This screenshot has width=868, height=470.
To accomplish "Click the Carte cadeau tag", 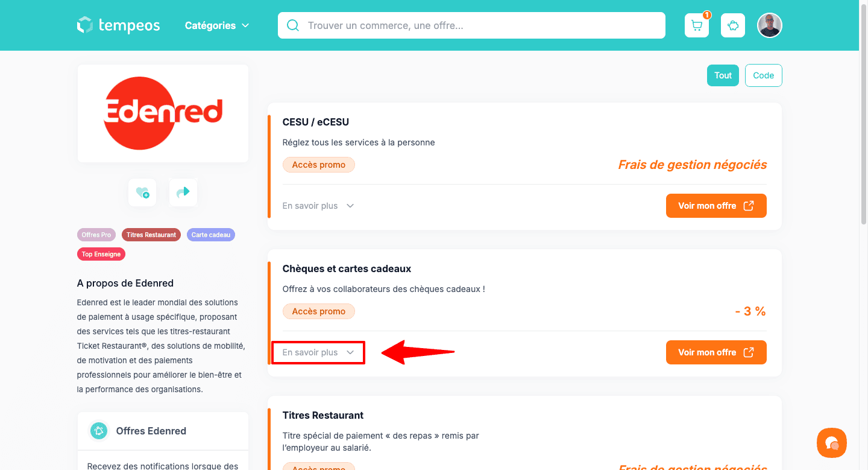I will coord(211,235).
